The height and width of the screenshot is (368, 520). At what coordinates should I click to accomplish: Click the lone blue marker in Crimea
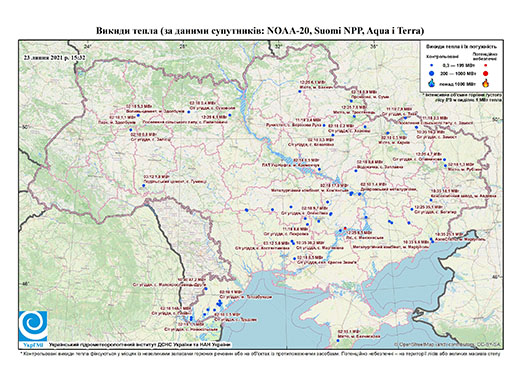pos(338,340)
